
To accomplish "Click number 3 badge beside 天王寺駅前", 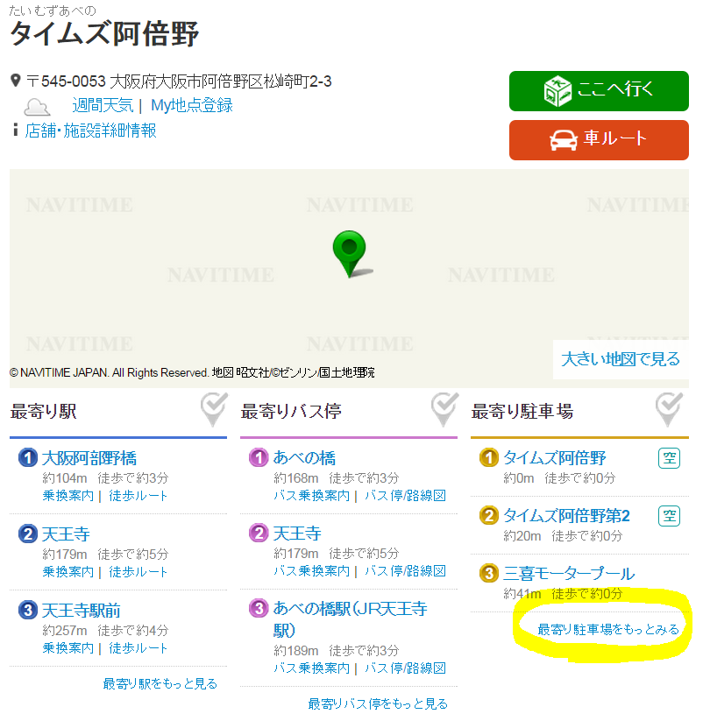I will point(28,610).
